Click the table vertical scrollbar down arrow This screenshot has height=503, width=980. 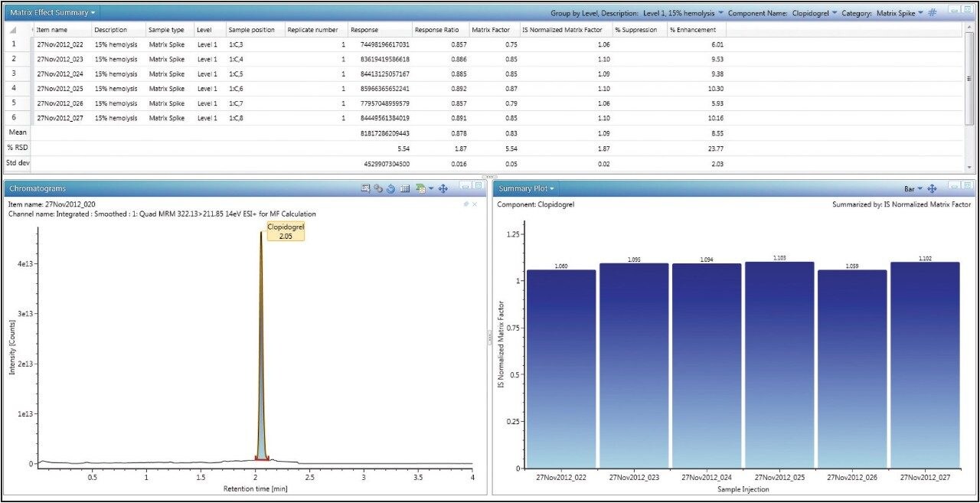coord(969,167)
